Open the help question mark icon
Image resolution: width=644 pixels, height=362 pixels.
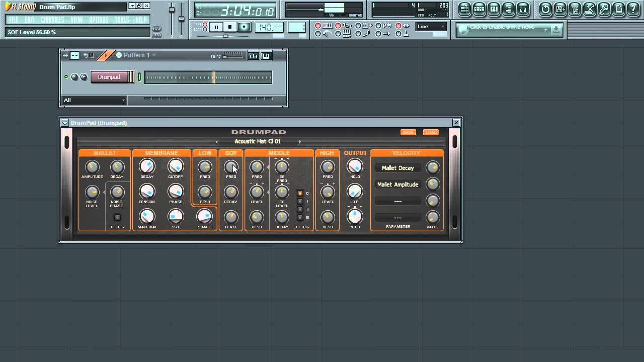point(633,9)
